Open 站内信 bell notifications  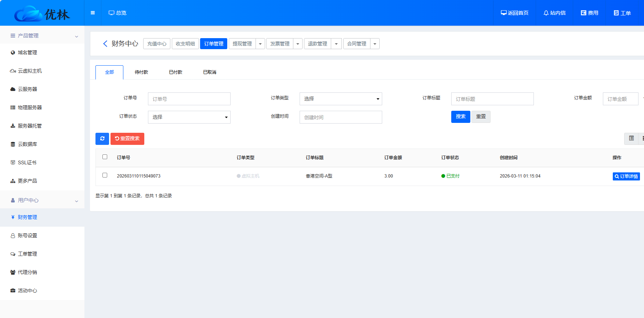[554, 13]
